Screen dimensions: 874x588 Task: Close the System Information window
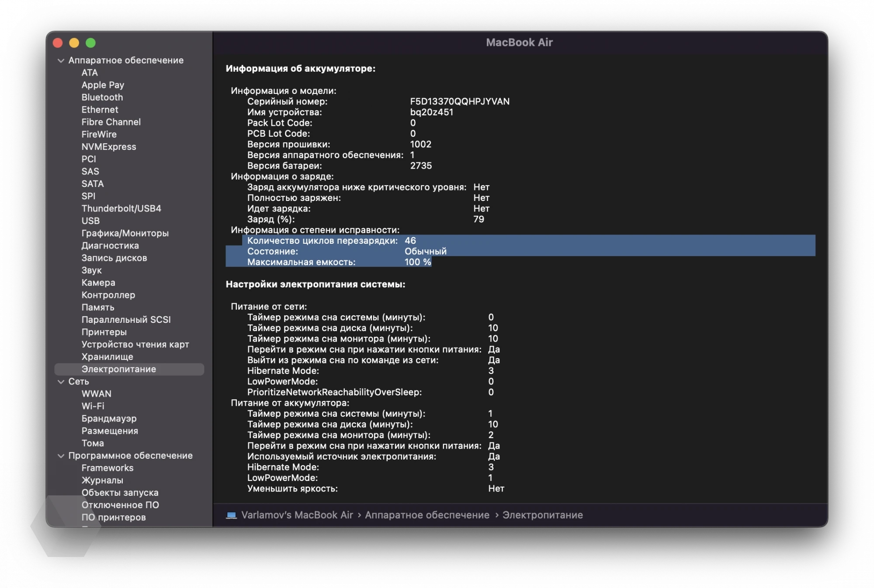click(x=58, y=43)
